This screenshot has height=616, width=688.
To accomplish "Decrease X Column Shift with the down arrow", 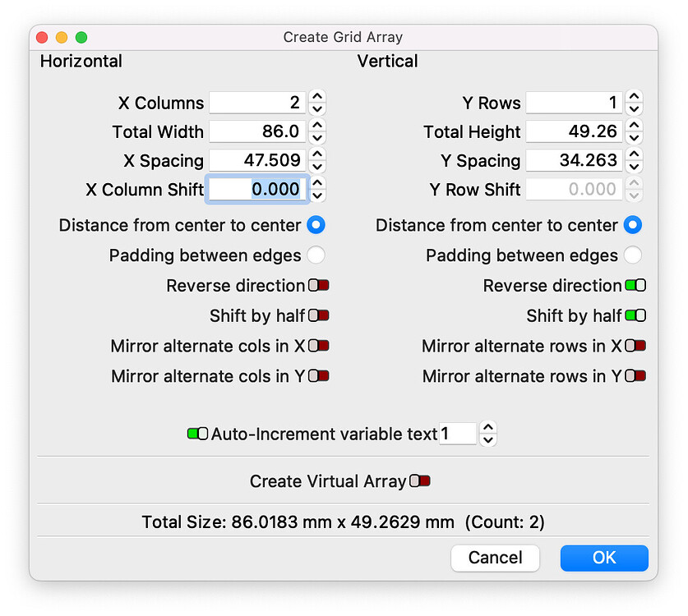I will click(317, 196).
